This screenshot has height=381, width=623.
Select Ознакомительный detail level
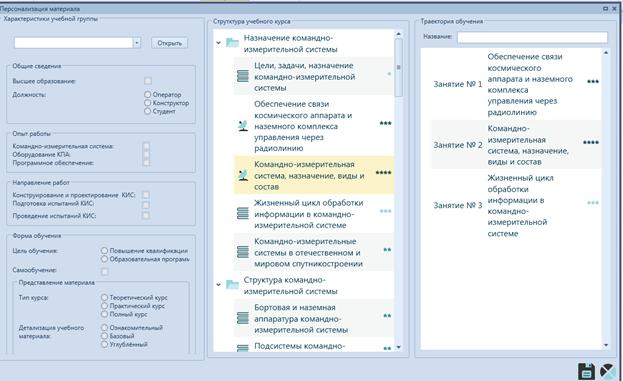point(104,327)
